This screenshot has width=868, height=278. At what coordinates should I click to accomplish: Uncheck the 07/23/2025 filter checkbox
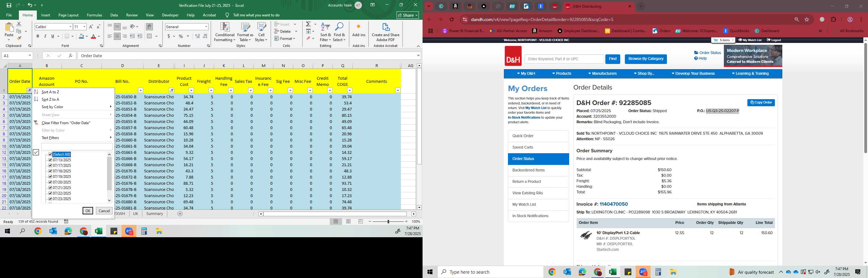(x=50, y=199)
